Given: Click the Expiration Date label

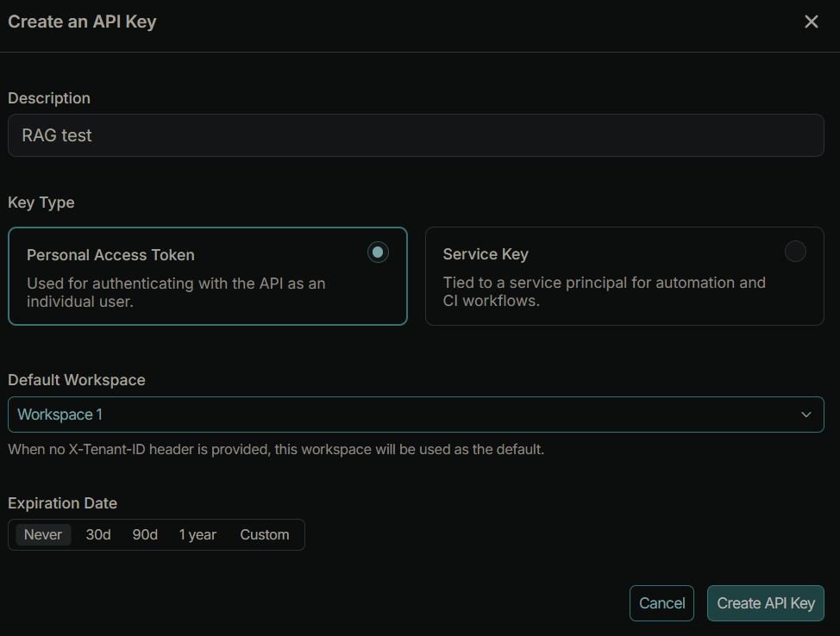Looking at the screenshot, I should (62, 503).
